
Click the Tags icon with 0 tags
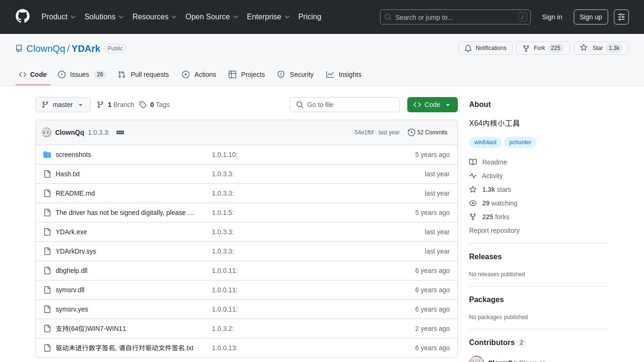(143, 105)
